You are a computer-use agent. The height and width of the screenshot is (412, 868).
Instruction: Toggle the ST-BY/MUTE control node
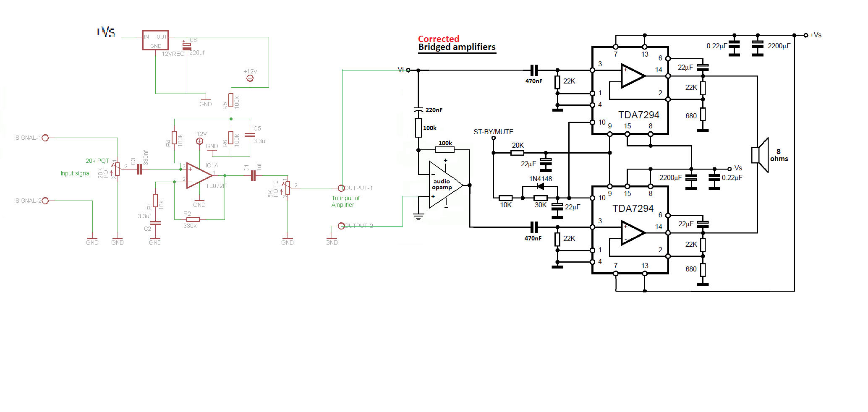(x=494, y=138)
